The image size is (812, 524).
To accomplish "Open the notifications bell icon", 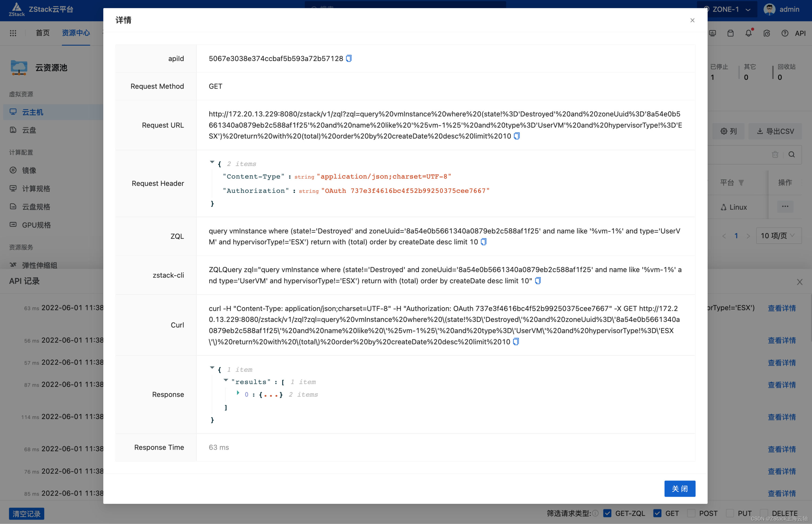I will (748, 33).
